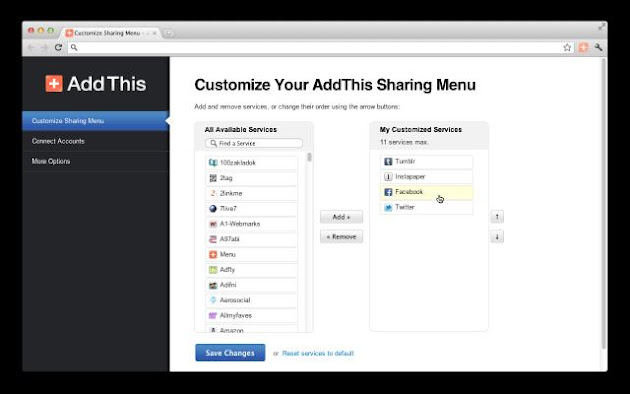Click the AddThis Menu plus icon in list
Image resolution: width=630 pixels, height=394 pixels.
tap(213, 254)
